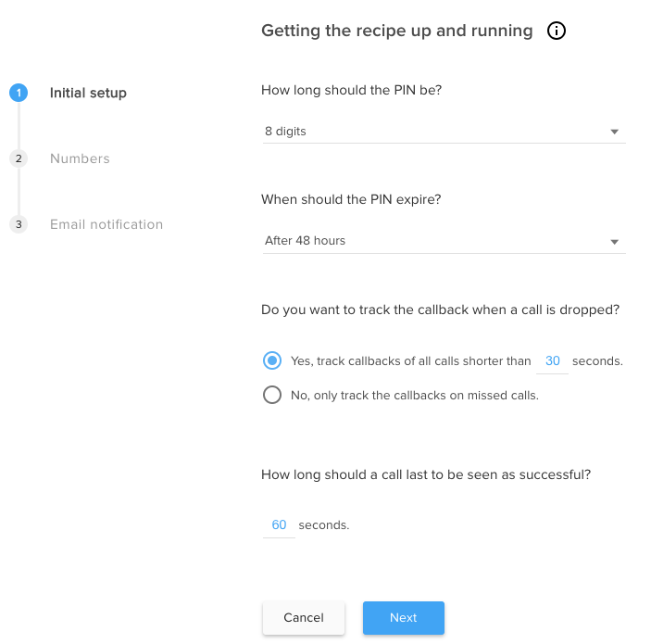This screenshot has width=651, height=644.
Task: Click the info icon beside the heading
Action: [556, 31]
